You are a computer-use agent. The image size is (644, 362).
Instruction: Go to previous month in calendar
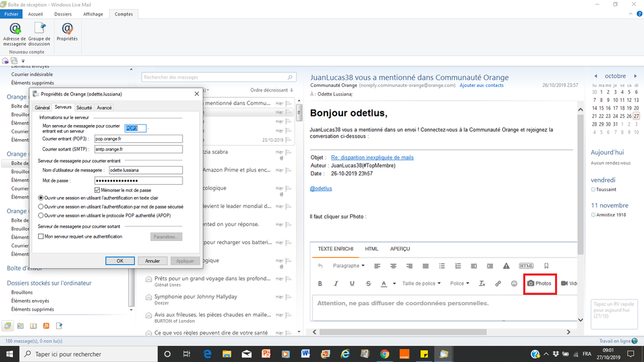coord(596,76)
